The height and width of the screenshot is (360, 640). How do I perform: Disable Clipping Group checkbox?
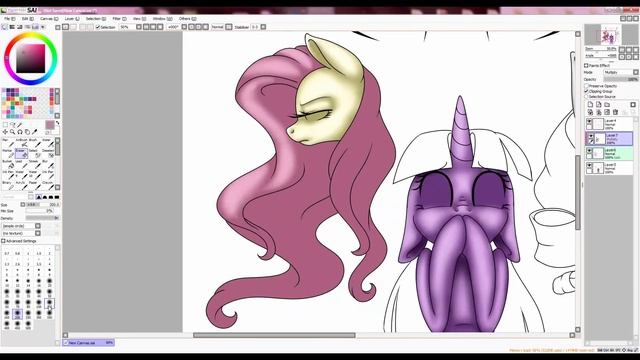click(587, 91)
